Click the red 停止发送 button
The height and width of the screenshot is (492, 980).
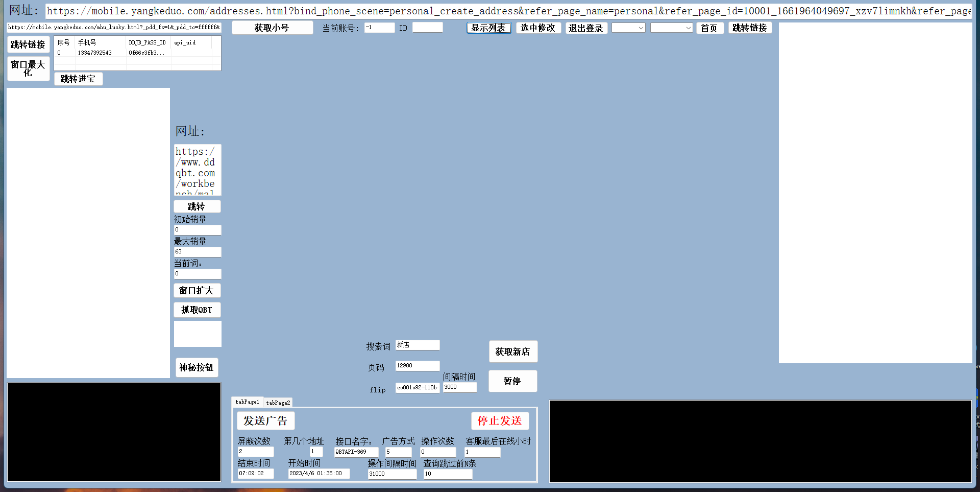tap(500, 420)
